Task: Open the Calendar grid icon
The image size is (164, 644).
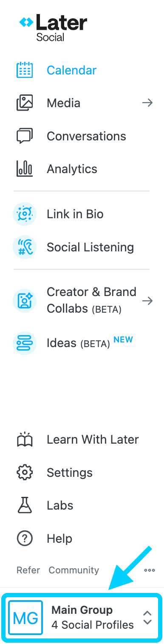Action: [25, 70]
